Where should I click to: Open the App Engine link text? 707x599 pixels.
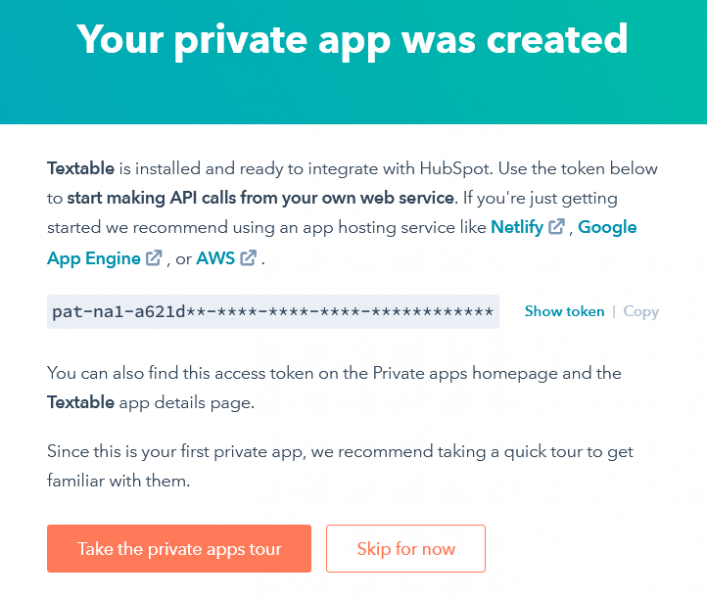94,258
